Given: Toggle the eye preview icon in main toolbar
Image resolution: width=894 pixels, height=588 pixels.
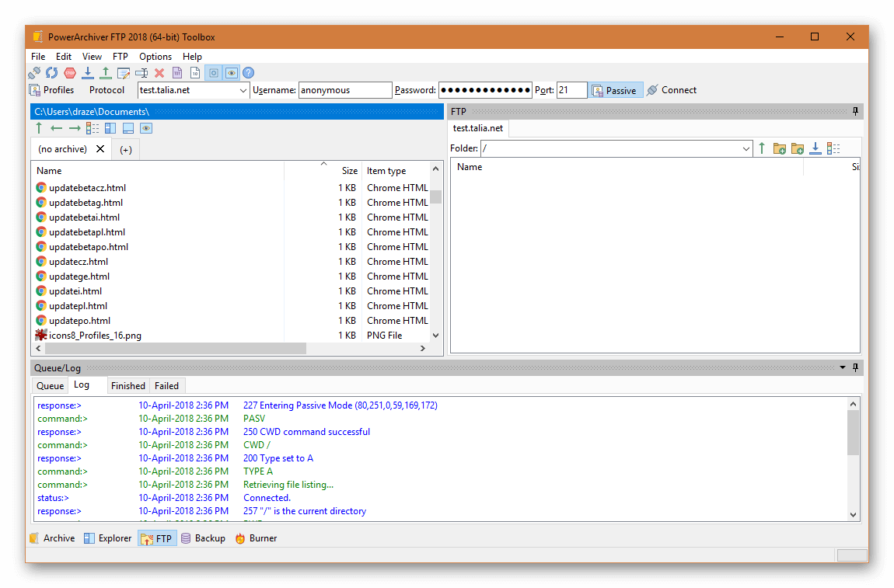Looking at the screenshot, I should pyautogui.click(x=232, y=73).
